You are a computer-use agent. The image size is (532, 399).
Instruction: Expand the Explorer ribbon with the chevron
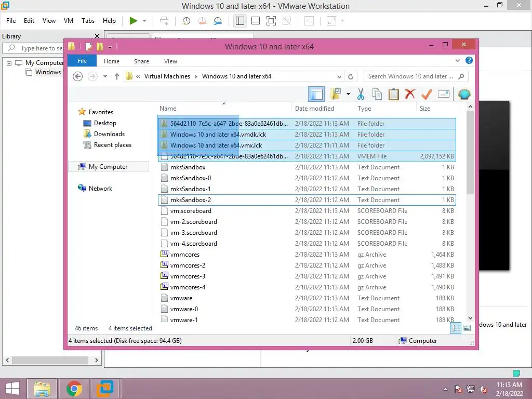pyautogui.click(x=458, y=60)
